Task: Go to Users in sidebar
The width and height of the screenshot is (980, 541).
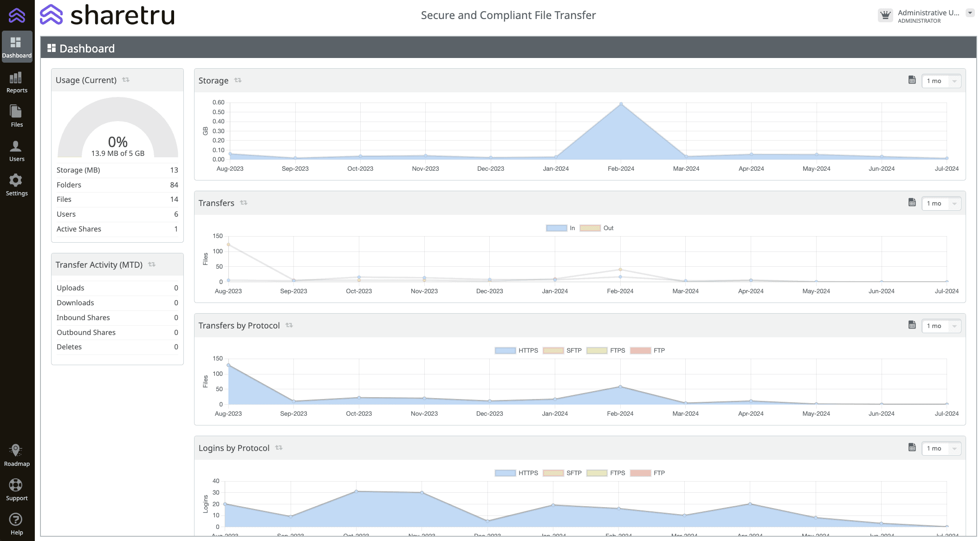Action: (17, 151)
